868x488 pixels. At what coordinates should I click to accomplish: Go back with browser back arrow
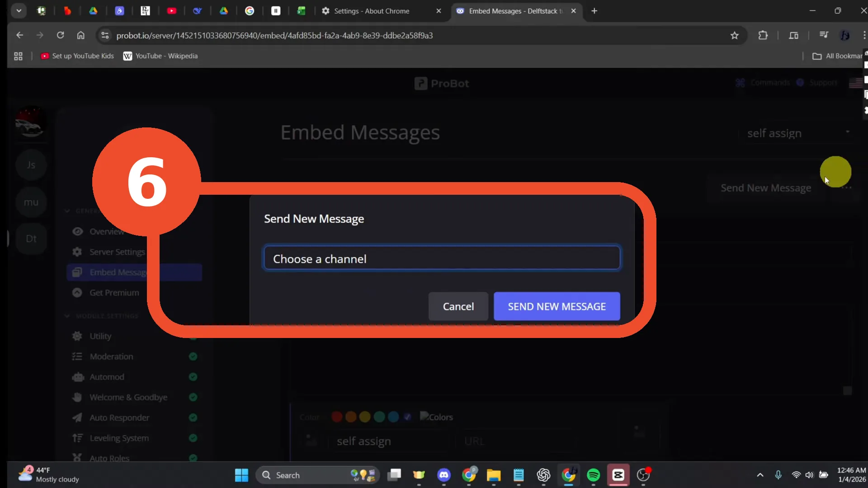19,35
